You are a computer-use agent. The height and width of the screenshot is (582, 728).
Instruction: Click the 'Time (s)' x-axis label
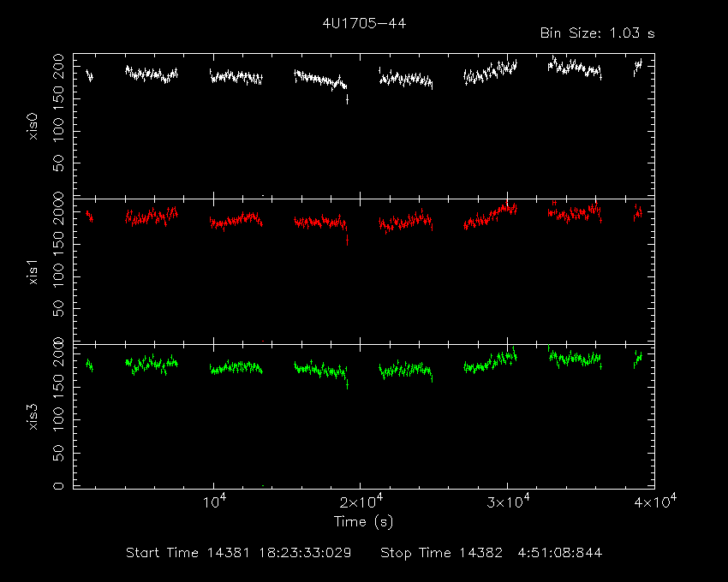click(x=363, y=522)
